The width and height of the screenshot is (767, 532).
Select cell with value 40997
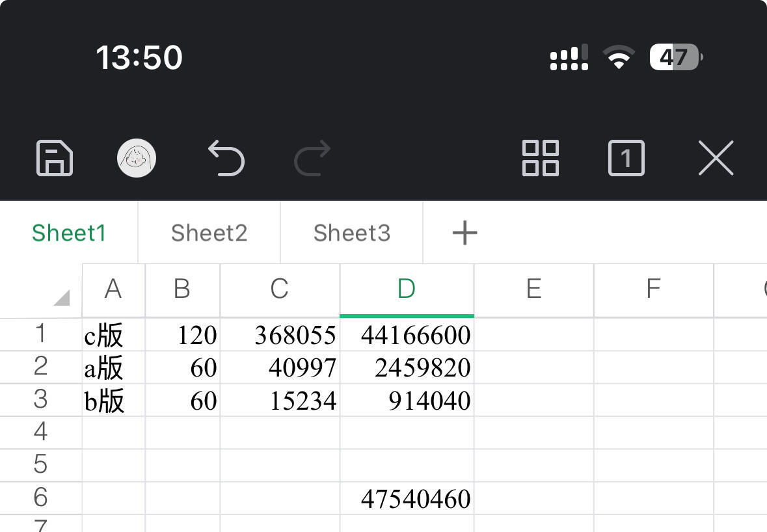[280, 367]
